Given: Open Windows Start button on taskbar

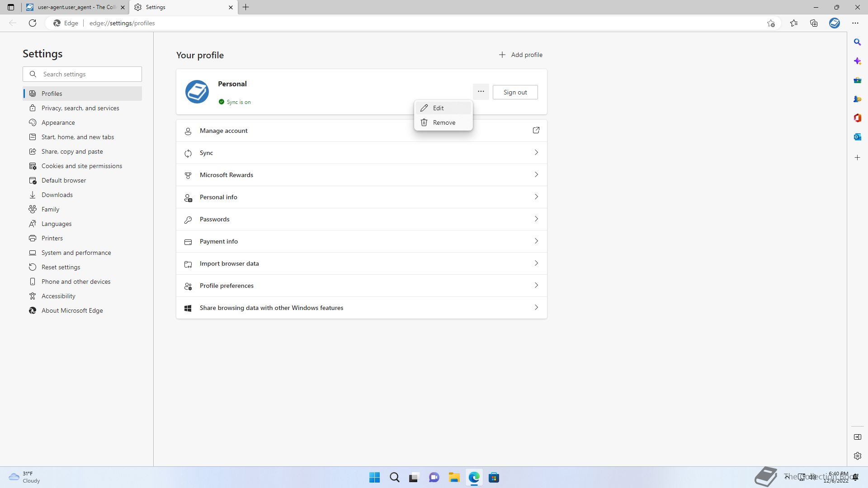Looking at the screenshot, I should 374,478.
